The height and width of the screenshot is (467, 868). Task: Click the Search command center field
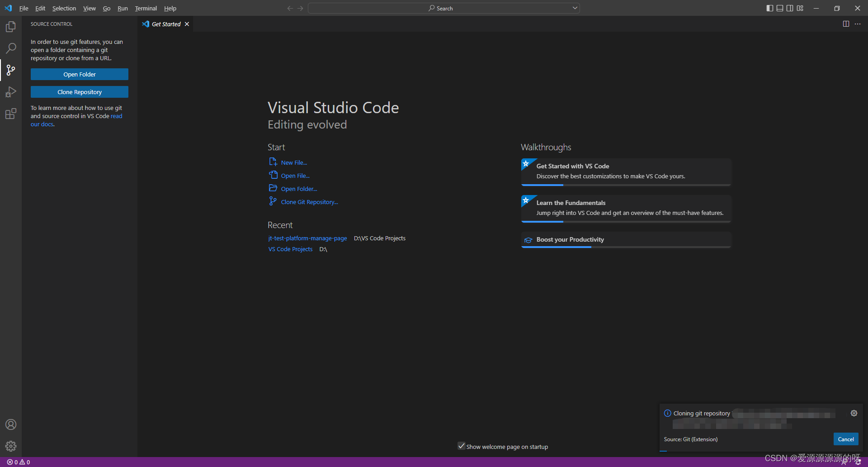444,8
